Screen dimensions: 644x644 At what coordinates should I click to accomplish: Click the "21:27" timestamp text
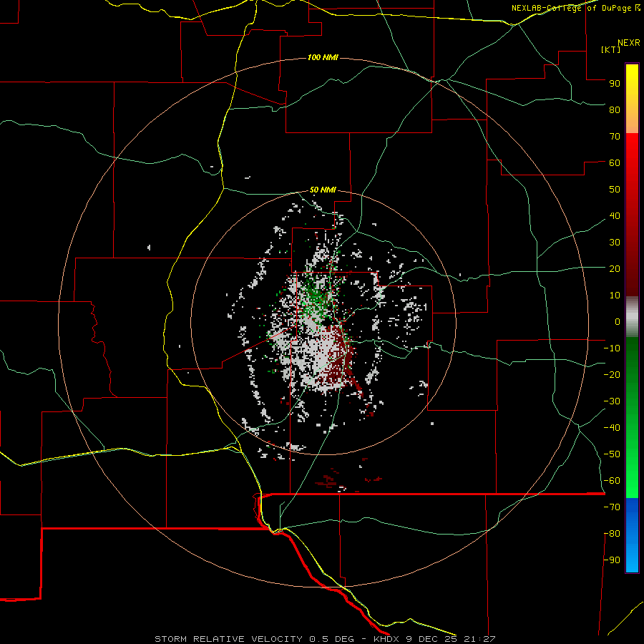(479, 639)
